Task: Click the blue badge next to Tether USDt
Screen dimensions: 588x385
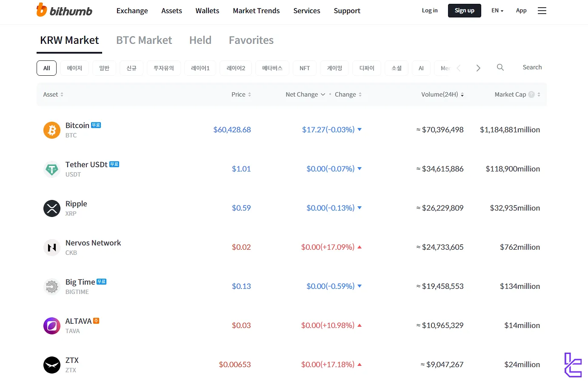Action: 114,164
